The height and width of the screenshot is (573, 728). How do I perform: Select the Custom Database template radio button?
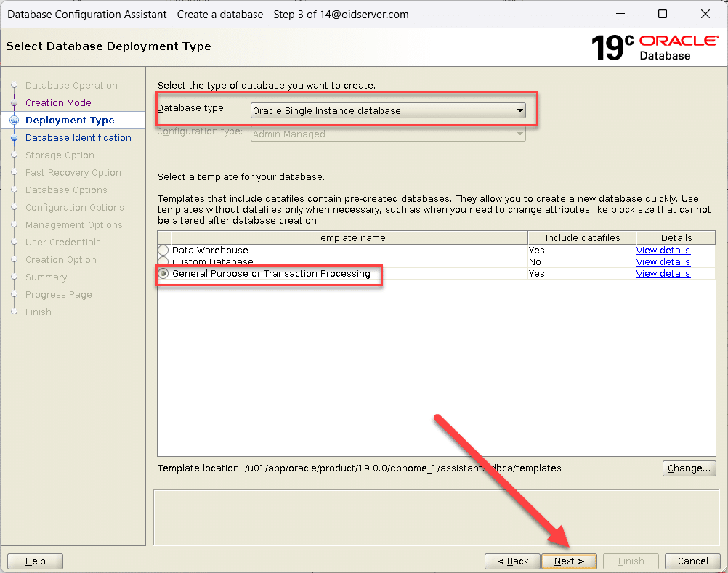[163, 262]
